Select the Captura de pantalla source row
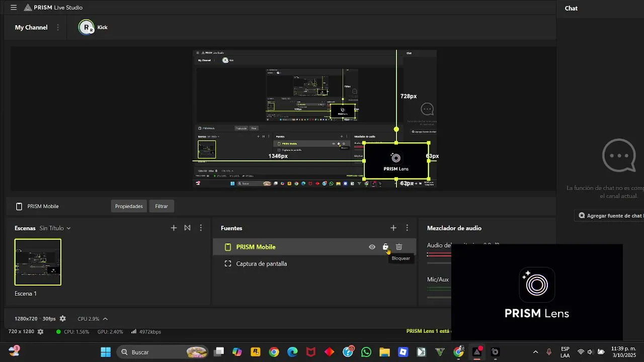This screenshot has width=644, height=362. tap(315, 263)
